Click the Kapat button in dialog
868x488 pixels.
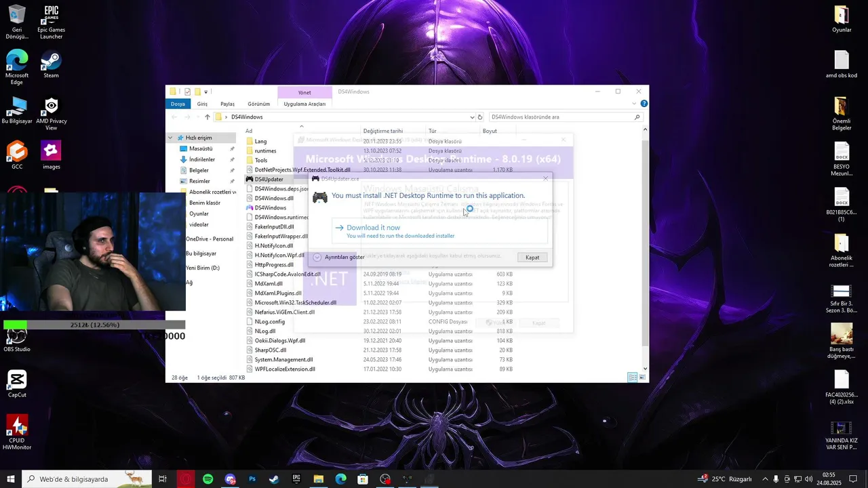532,258
